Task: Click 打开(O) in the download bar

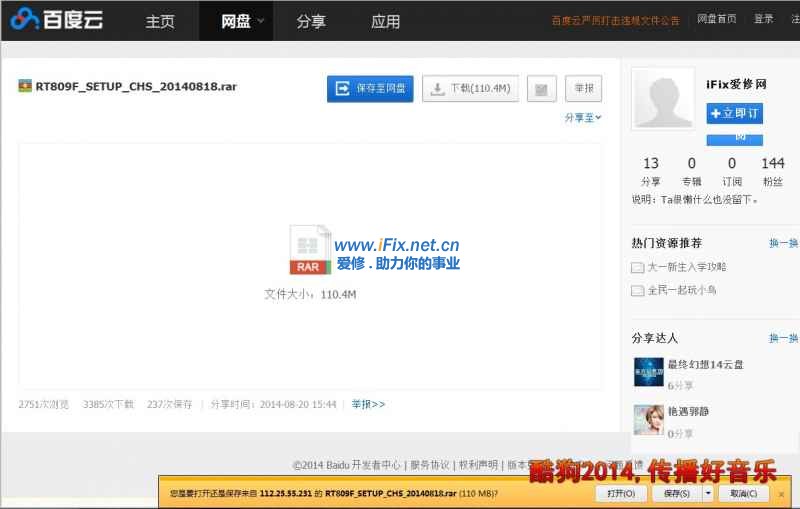Action: (621, 494)
